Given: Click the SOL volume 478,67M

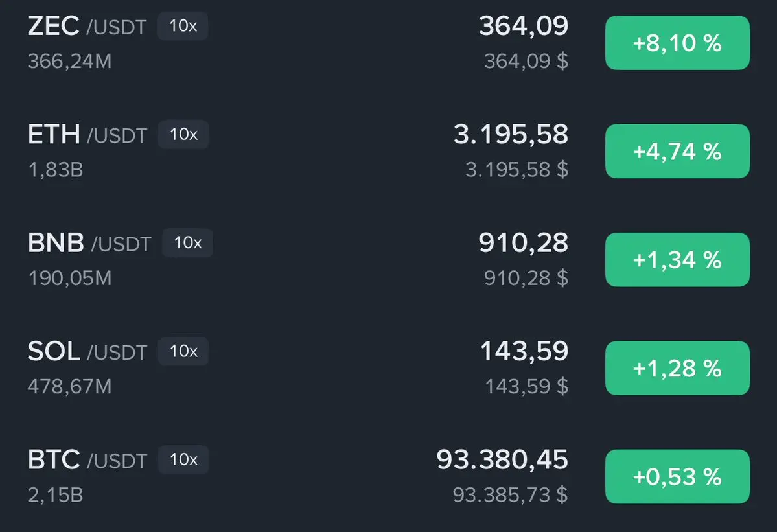Looking at the screenshot, I should pyautogui.click(x=70, y=387).
